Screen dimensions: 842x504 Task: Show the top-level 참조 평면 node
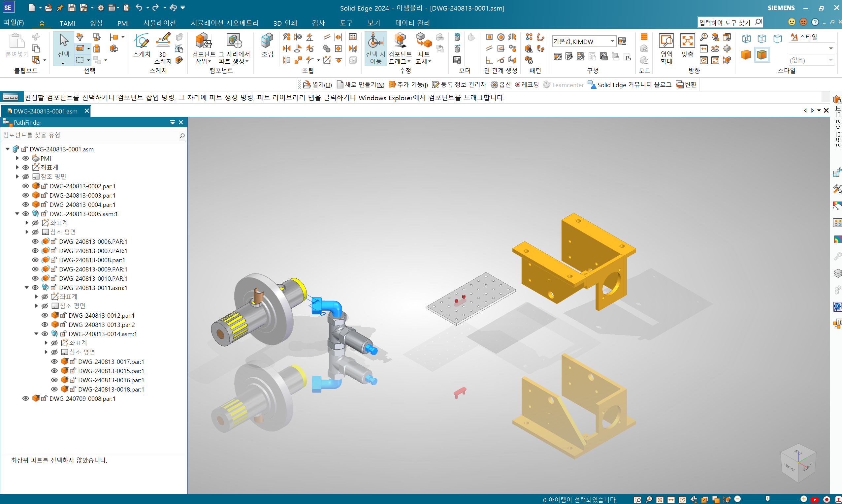click(25, 176)
